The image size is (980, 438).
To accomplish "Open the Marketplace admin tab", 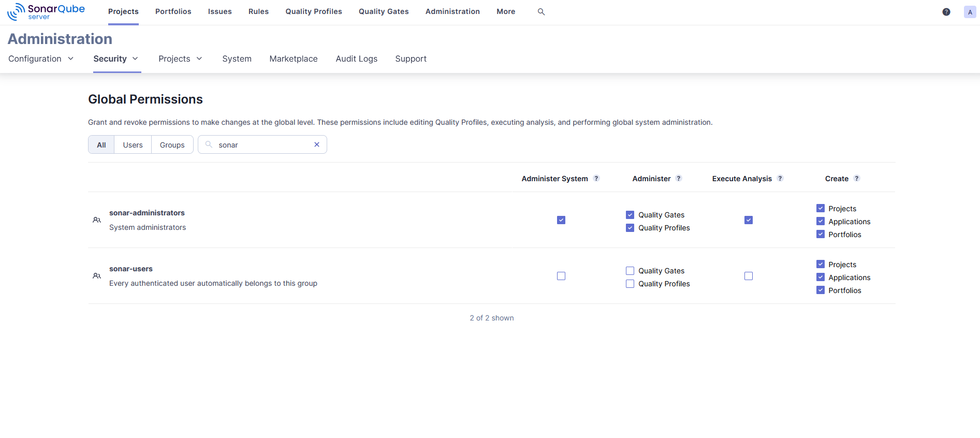I will (x=294, y=59).
